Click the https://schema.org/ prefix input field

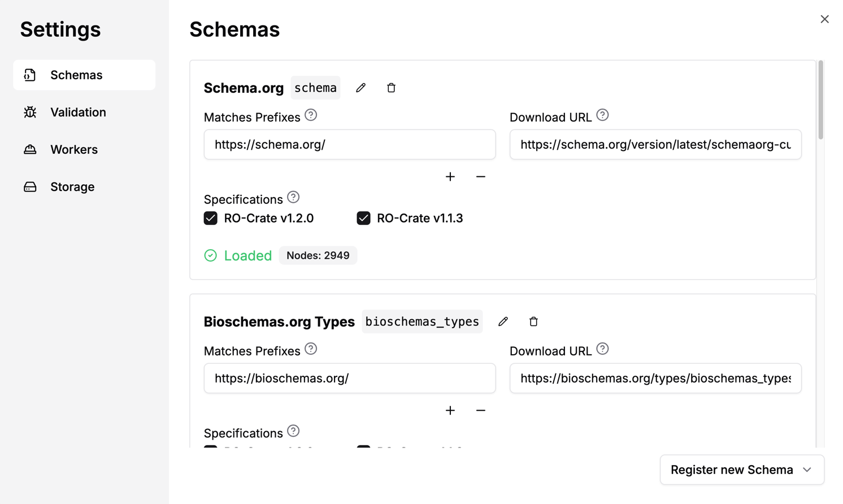click(349, 145)
